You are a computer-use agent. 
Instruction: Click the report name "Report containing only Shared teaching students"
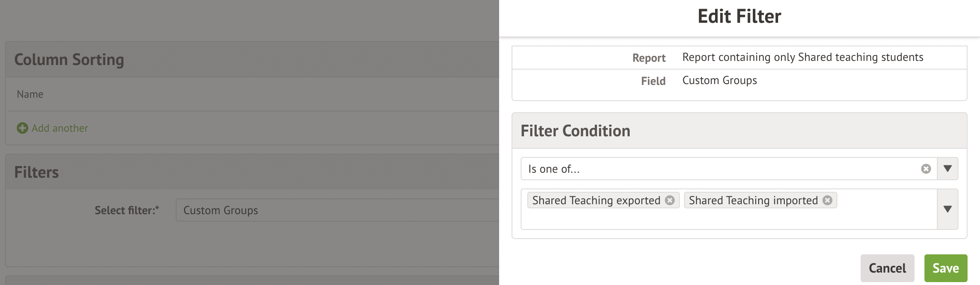coord(803,57)
